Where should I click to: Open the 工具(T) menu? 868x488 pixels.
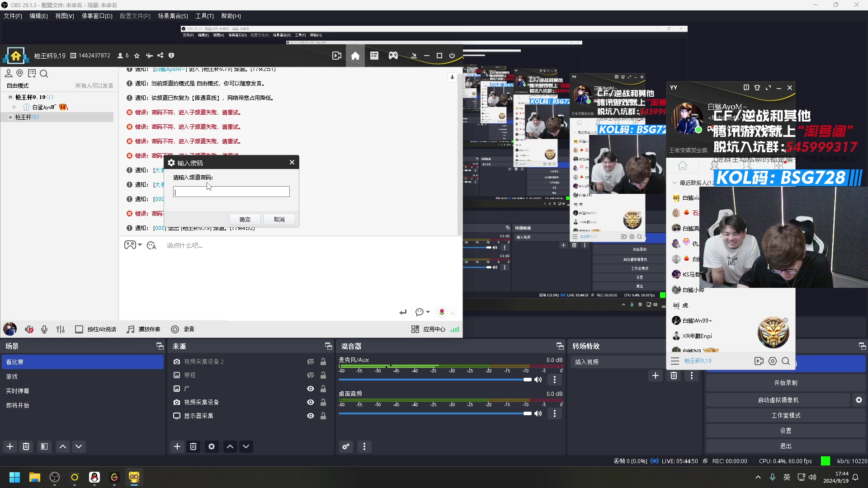click(204, 16)
